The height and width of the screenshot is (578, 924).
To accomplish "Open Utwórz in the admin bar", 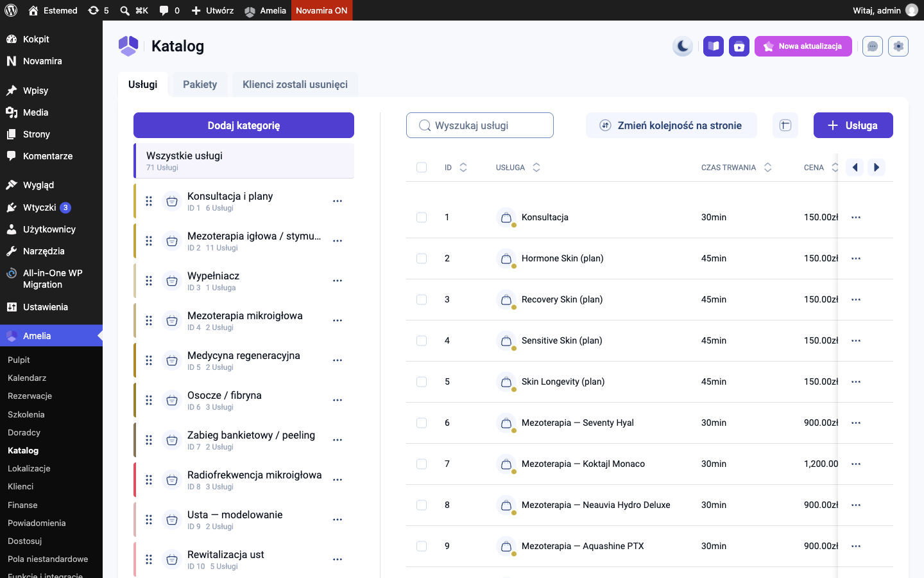I will coord(212,10).
